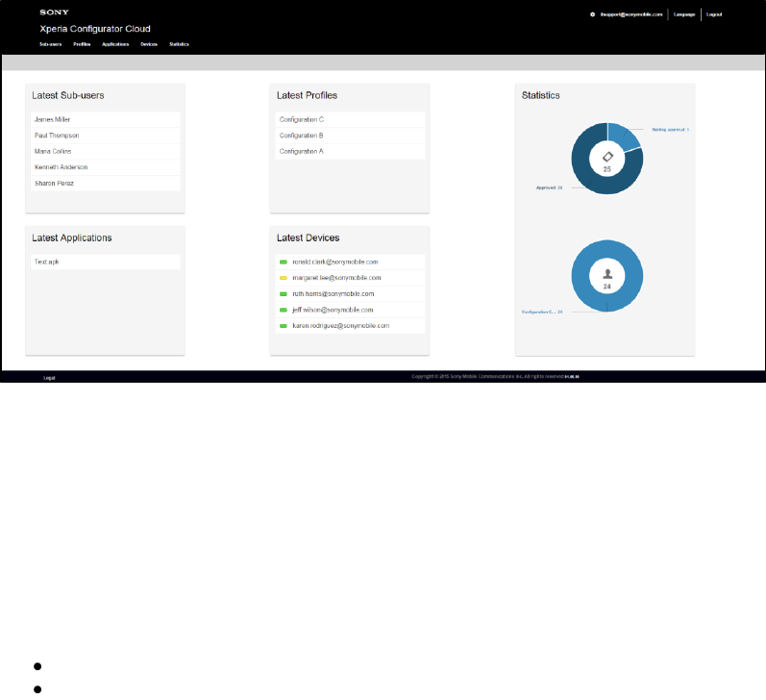Click the Approved chart label

549,187
